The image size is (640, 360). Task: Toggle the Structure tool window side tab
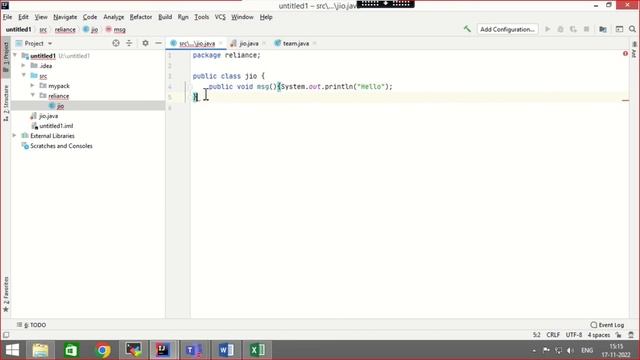point(6,103)
